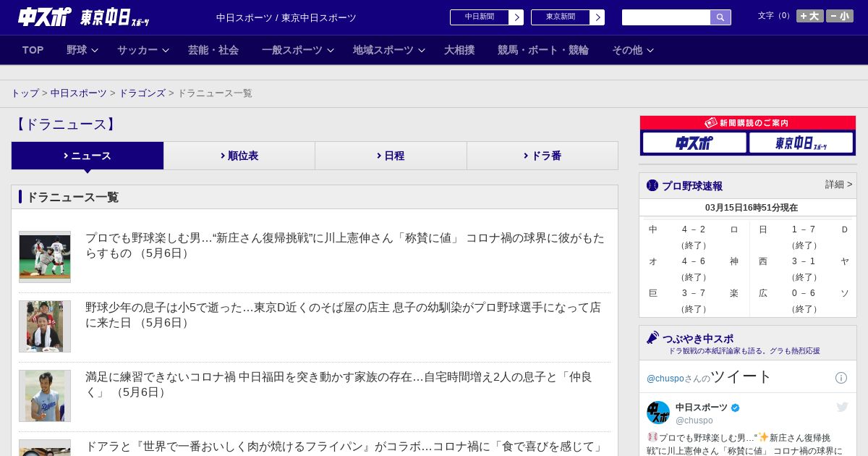Open the TOP menu item
Screen dimensions: 868x456
33,50
